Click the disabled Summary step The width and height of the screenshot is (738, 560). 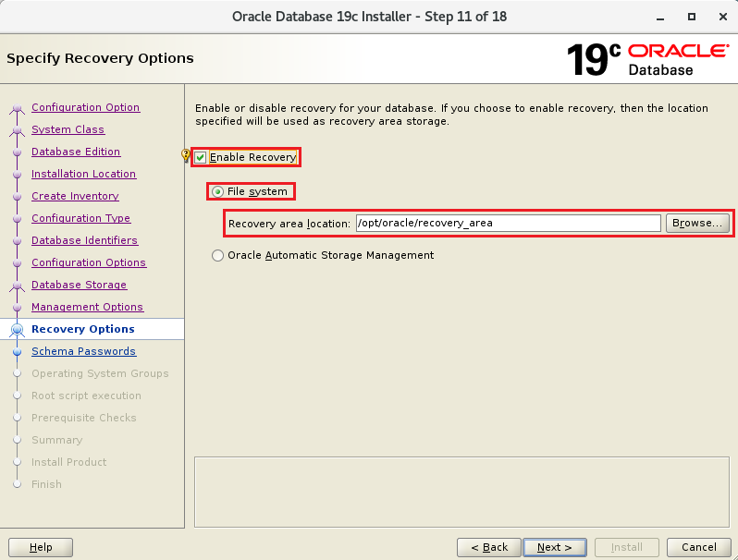pos(57,440)
